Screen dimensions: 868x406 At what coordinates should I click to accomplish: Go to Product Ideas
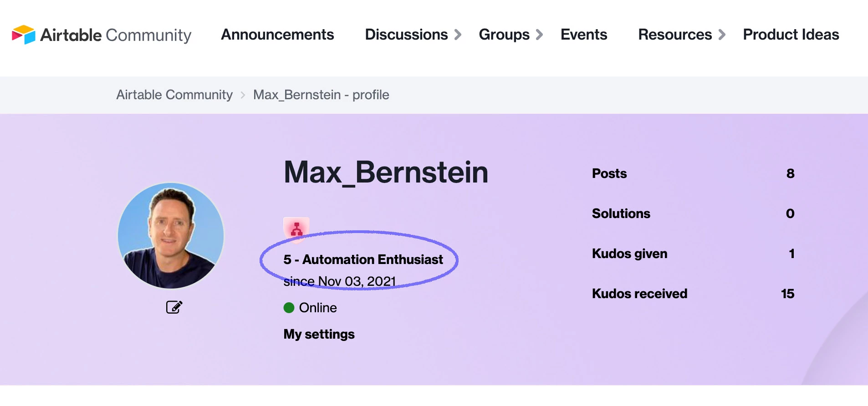[791, 35]
